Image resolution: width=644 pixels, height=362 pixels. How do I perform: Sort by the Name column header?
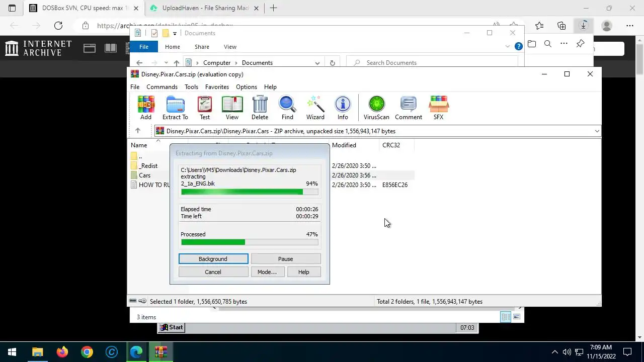(x=158, y=145)
